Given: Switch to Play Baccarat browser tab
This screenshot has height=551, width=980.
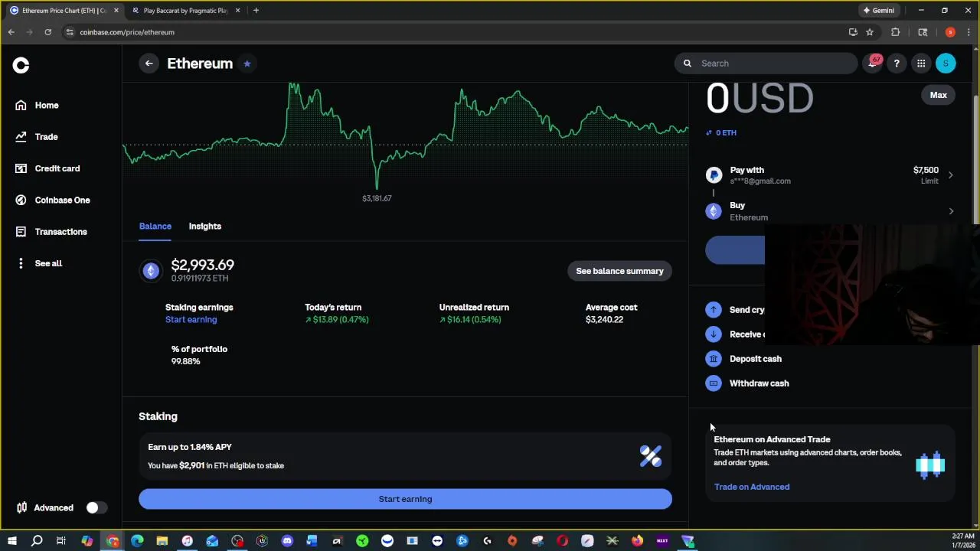Looking at the screenshot, I should (185, 11).
